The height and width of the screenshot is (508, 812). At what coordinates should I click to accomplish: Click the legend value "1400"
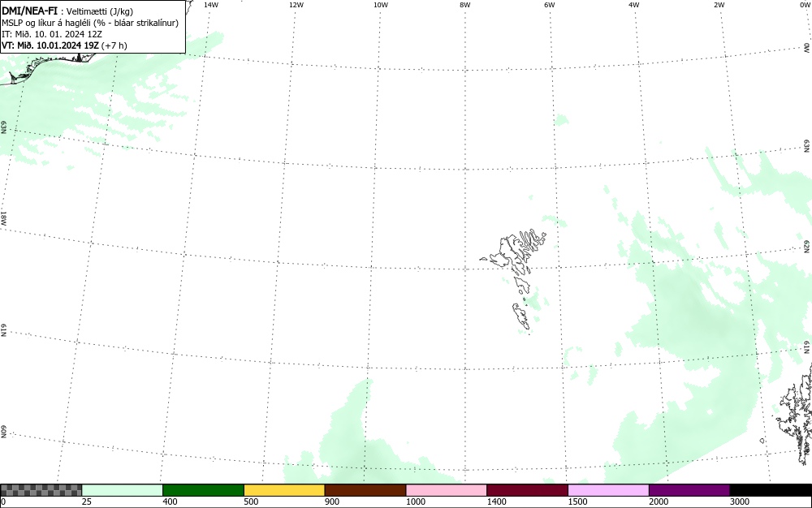click(x=497, y=502)
